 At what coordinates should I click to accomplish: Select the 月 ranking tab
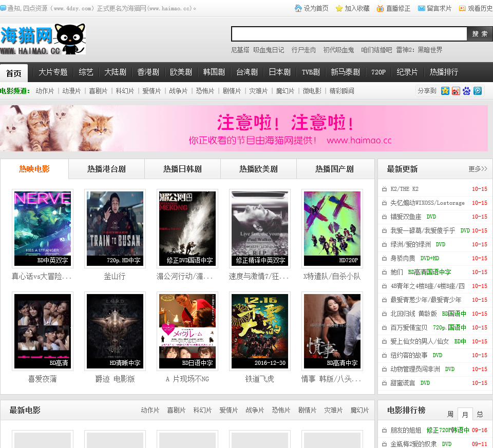click(x=465, y=415)
